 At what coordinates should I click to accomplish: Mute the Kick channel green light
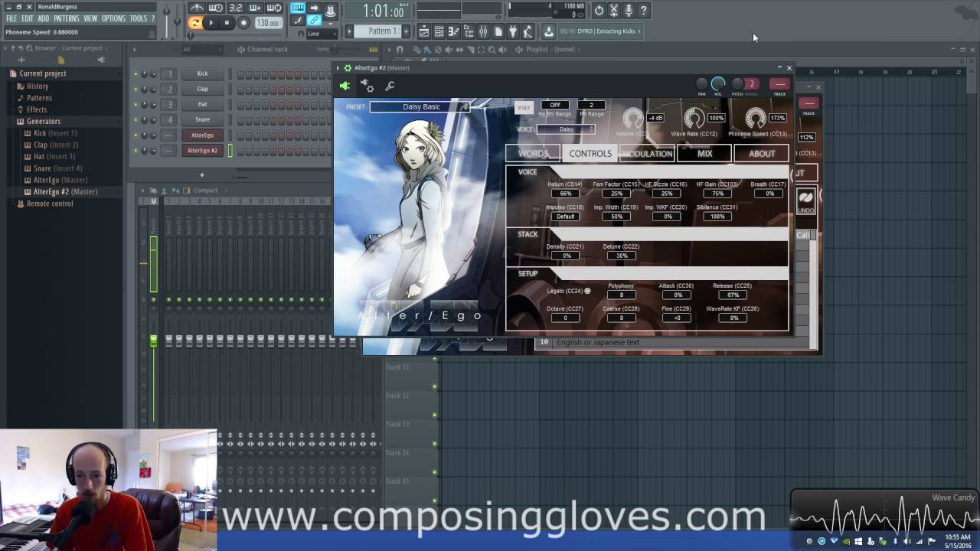tap(136, 74)
